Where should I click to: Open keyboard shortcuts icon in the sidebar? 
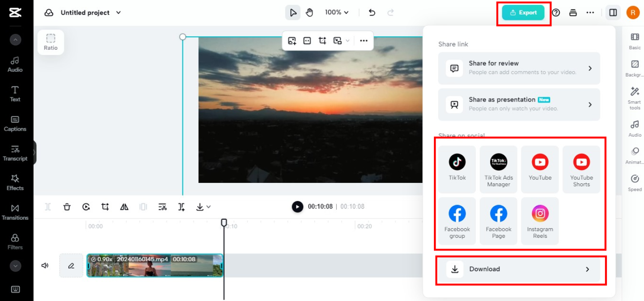[15, 289]
